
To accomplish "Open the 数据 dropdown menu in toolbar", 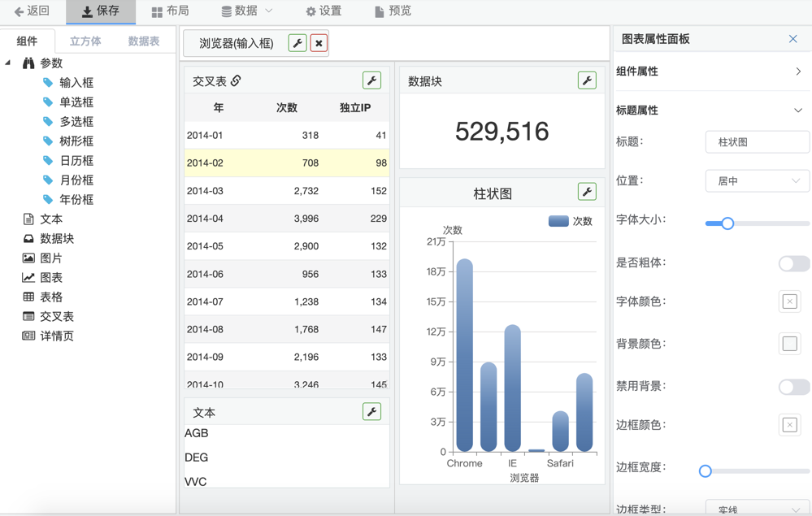I will [246, 11].
